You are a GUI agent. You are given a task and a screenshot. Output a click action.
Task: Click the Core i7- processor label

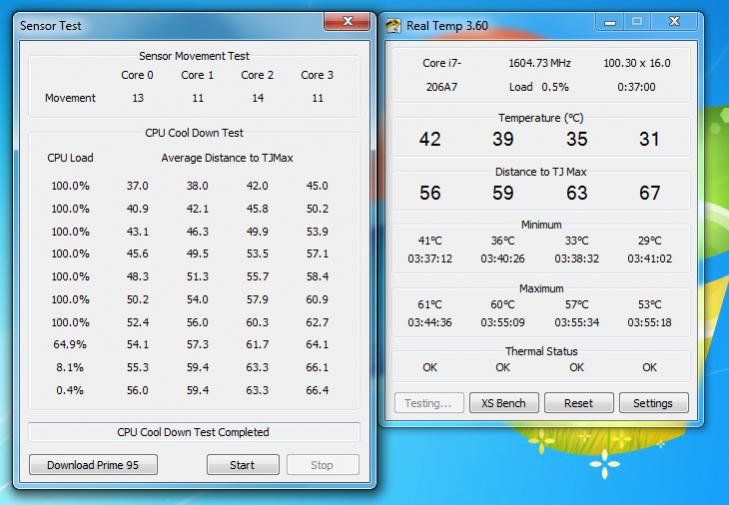point(442,63)
